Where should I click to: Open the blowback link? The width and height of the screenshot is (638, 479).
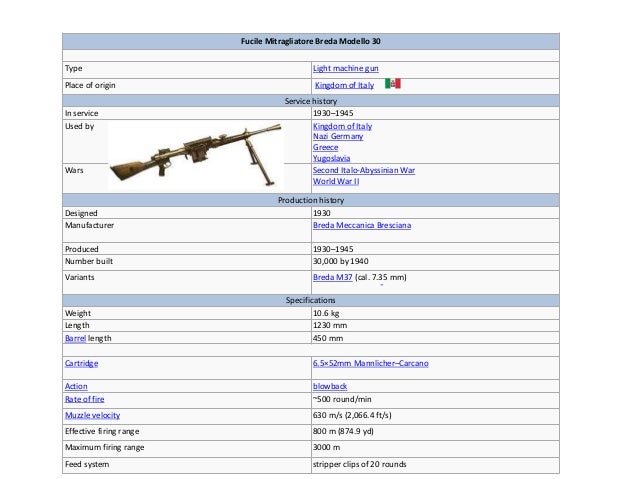click(x=330, y=386)
